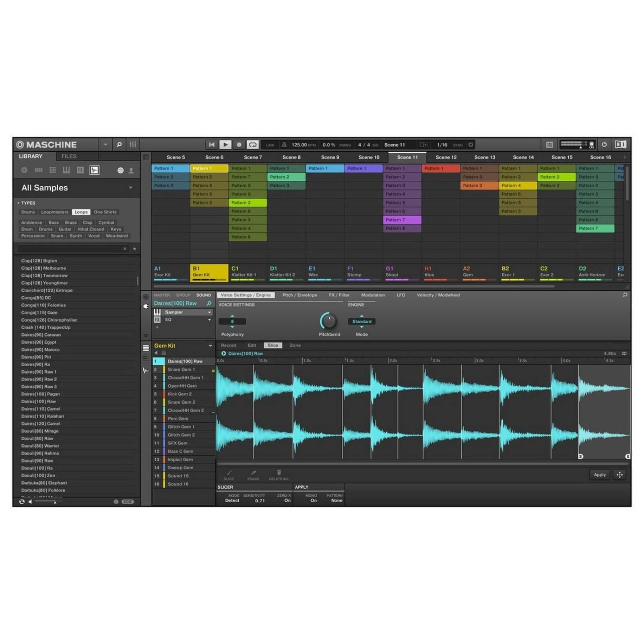The image size is (644, 644).
Task: Adjust the Pitchbend knob
Action: point(329,320)
